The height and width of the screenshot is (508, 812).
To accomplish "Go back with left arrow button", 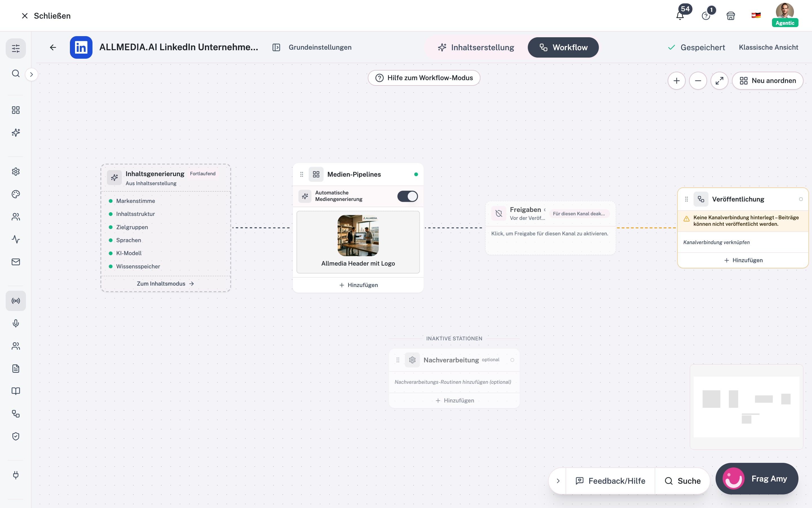I will [53, 47].
